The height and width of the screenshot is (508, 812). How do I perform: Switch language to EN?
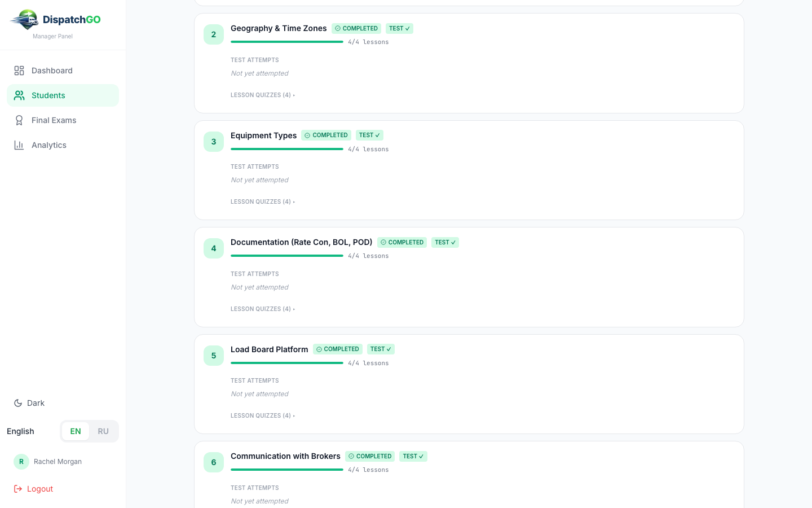pyautogui.click(x=76, y=431)
